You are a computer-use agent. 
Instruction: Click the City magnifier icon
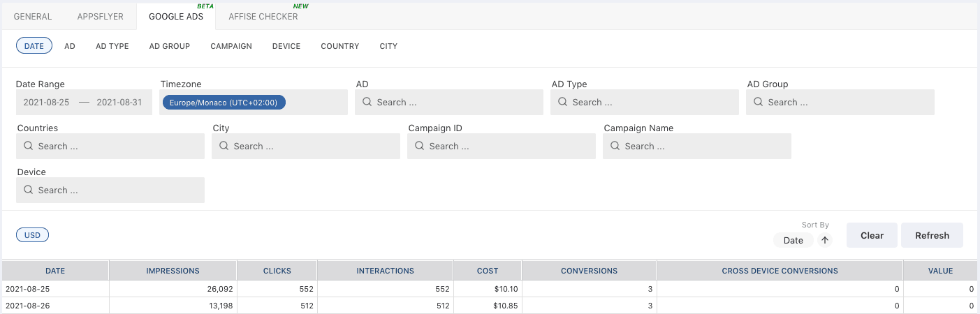pos(224,146)
